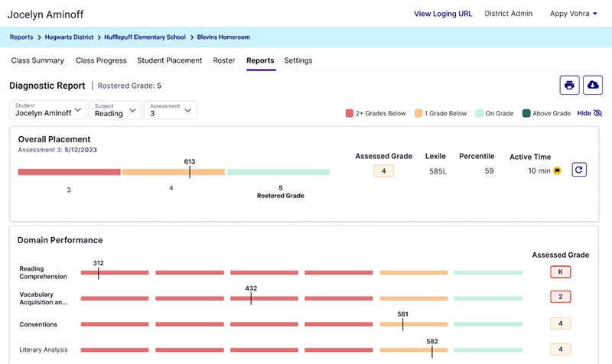Open the Appy Vohra user menu
Viewport: 612px width, 364px height.
click(573, 14)
